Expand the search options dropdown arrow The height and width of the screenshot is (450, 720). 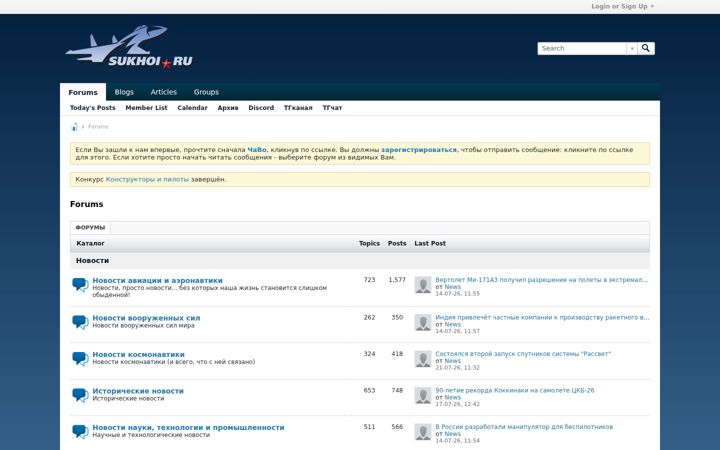click(632, 48)
